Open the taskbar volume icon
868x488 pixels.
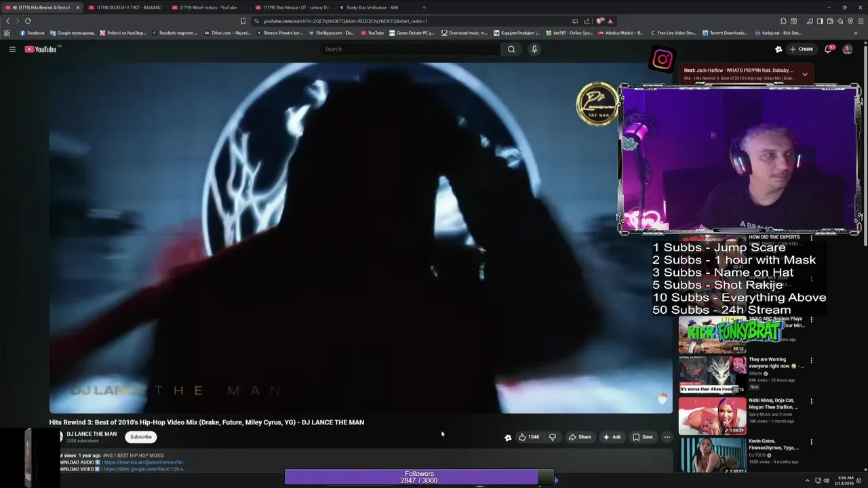point(826,481)
